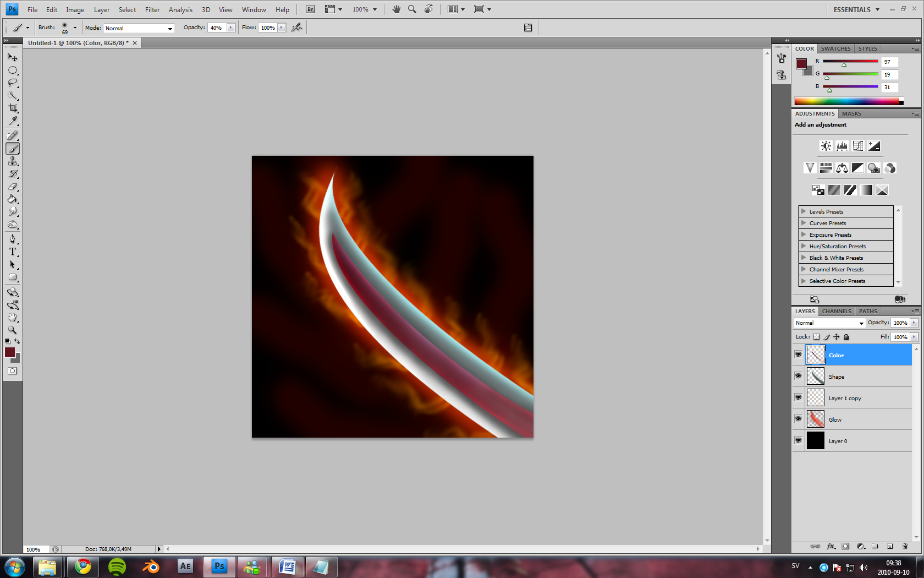Open the Filter menu

point(152,10)
